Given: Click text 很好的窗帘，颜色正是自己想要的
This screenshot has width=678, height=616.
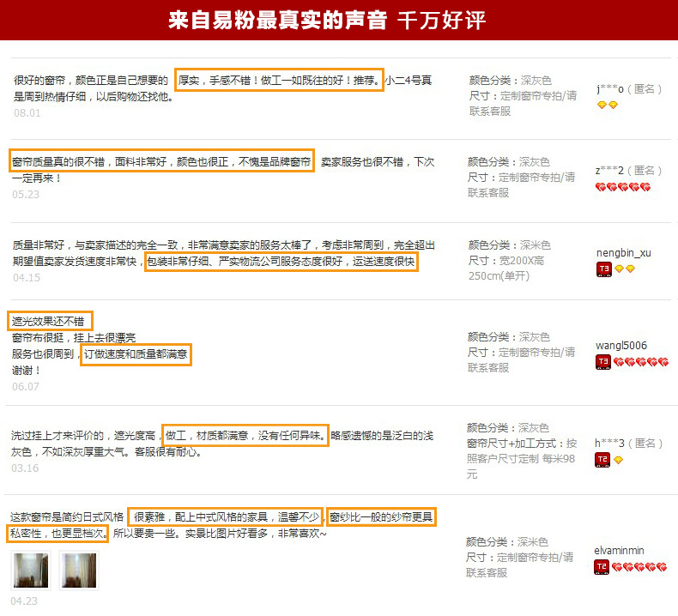Looking at the screenshot, I should pos(91,80).
